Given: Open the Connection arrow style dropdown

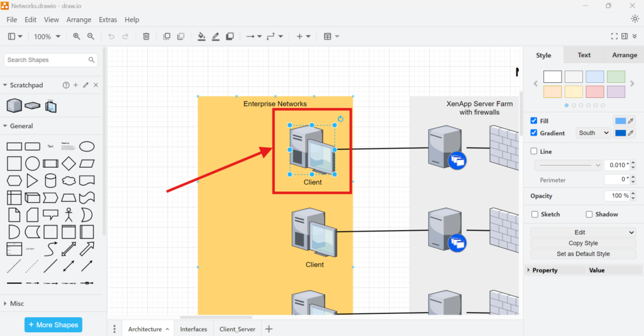Looking at the screenshot, I should point(254,36).
